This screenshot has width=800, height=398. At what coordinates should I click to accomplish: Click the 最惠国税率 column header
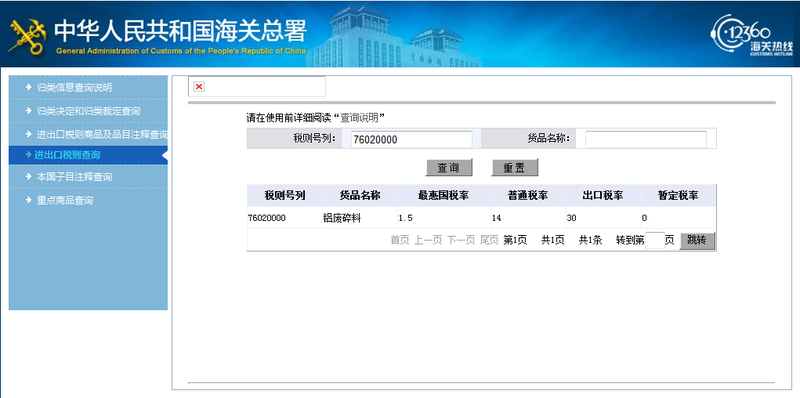coord(444,195)
